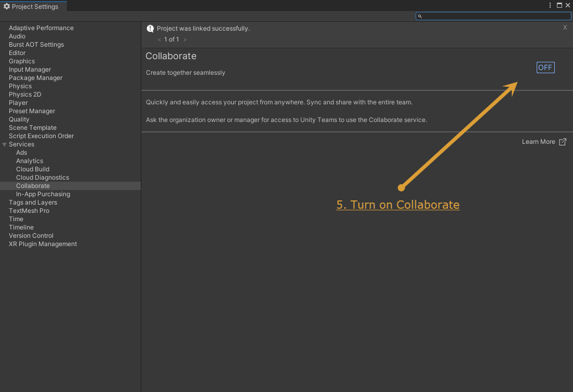
Task: Open XR Plugin Management settings
Action: pyautogui.click(x=42, y=244)
